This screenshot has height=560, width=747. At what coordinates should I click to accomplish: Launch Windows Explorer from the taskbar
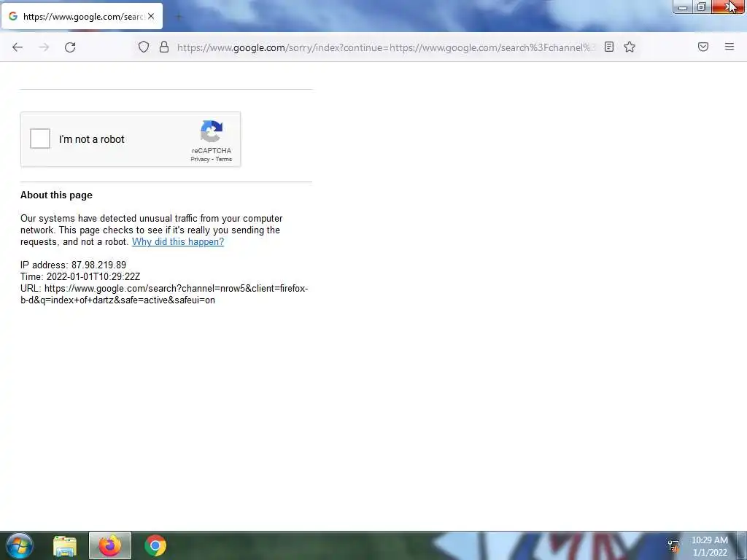coord(65,545)
